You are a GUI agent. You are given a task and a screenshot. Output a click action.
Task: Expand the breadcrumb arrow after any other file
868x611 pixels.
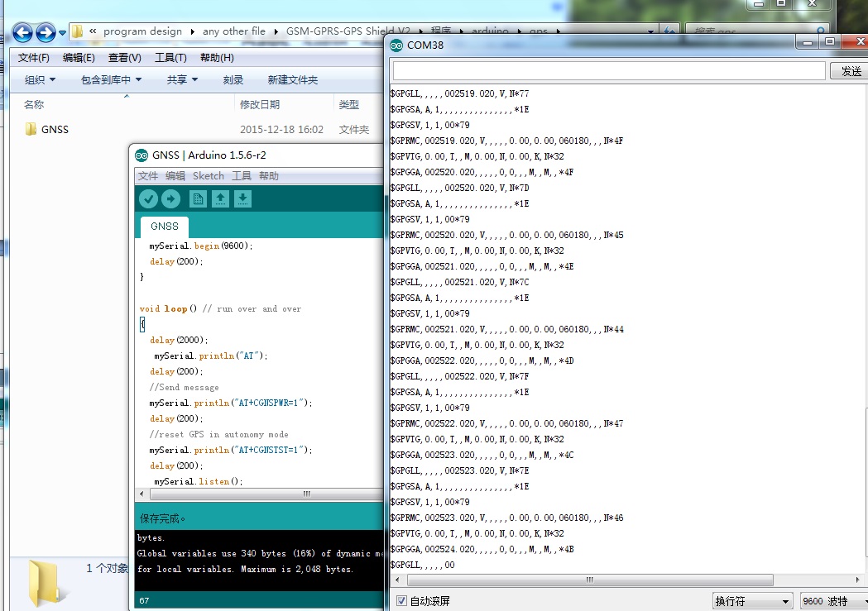(276, 31)
